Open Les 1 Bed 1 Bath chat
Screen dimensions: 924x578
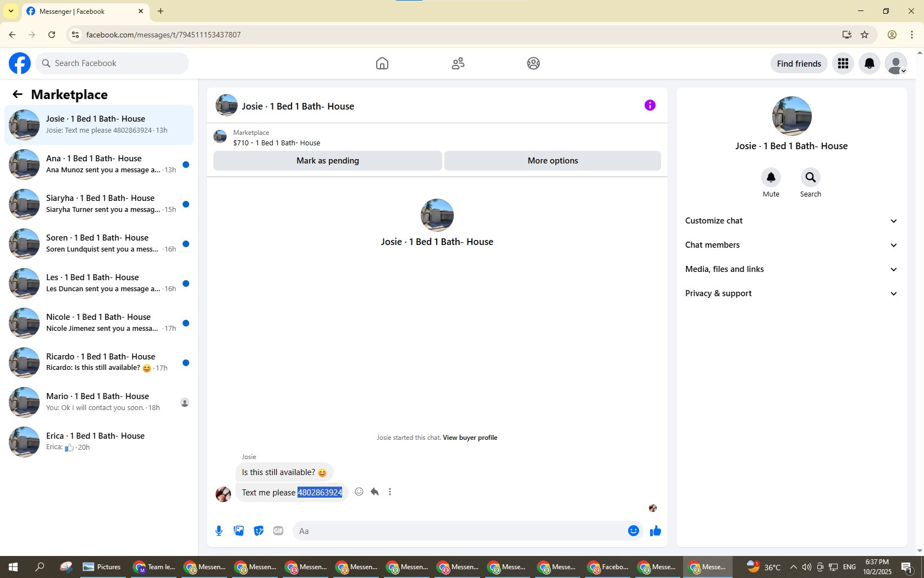(99, 283)
